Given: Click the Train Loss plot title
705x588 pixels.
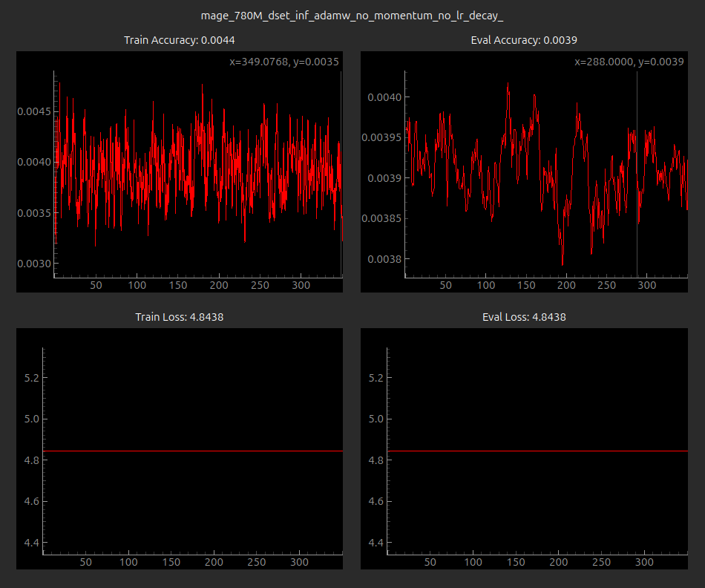Looking at the screenshot, I should [x=179, y=317].
